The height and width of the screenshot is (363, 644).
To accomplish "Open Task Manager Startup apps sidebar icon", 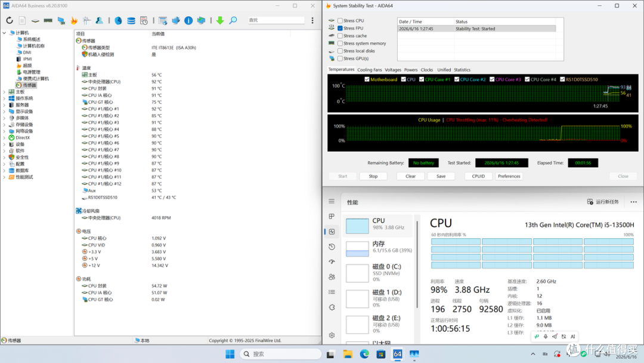I will [x=332, y=262].
